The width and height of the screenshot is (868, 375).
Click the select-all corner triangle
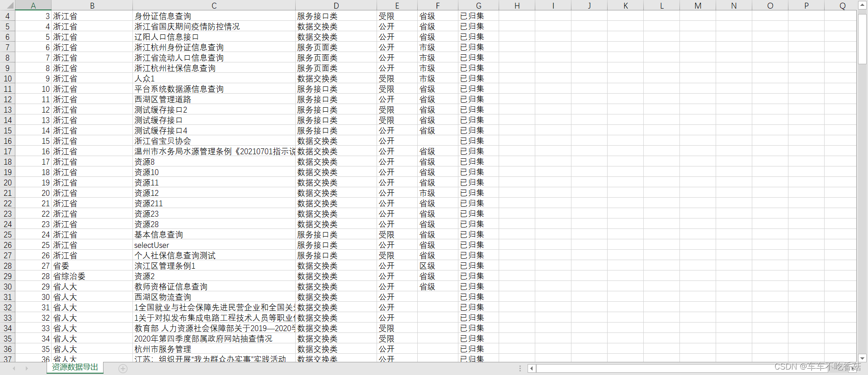(9, 5)
